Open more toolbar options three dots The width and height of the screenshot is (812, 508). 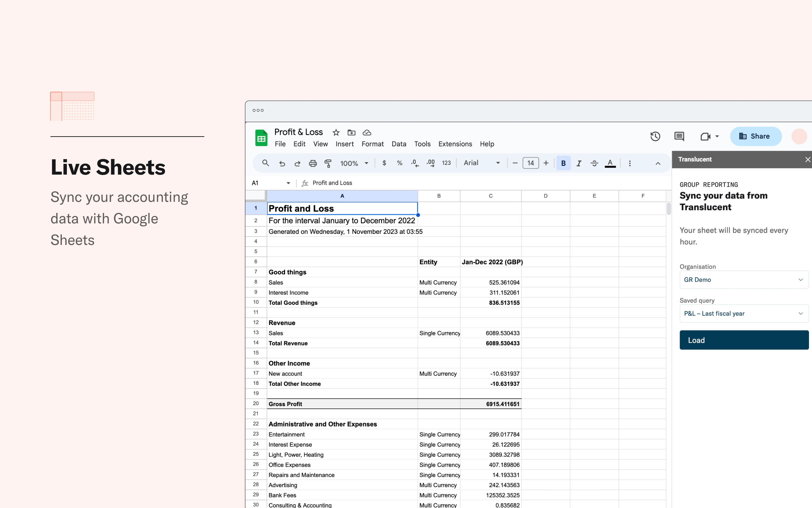point(630,164)
